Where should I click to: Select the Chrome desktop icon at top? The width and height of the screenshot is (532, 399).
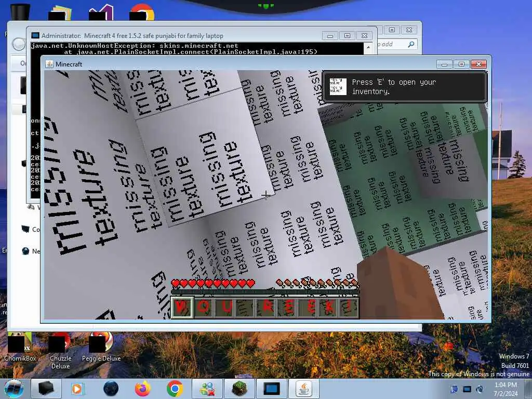click(x=142, y=12)
